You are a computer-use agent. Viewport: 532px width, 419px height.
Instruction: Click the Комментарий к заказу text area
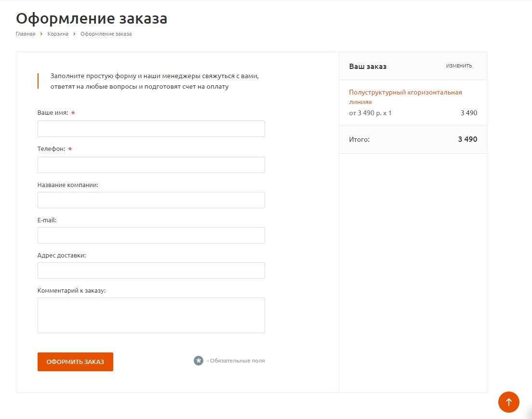pyautogui.click(x=151, y=315)
